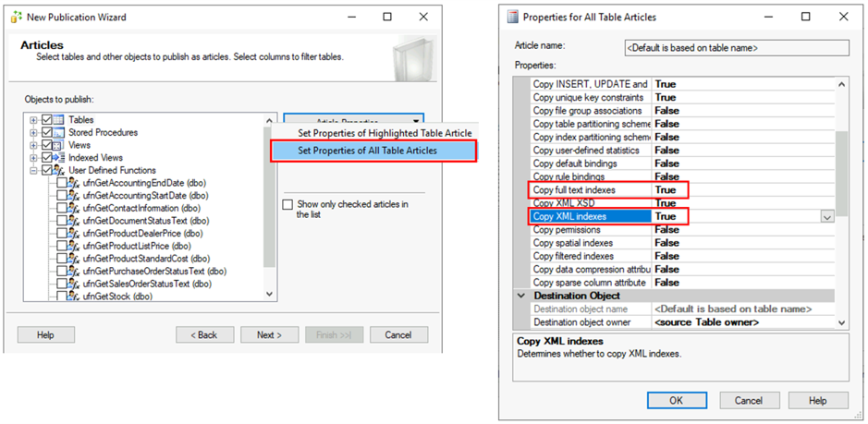Select the Copy spatial indexes property
Viewport: 868px width, 424px height.
click(x=683, y=243)
